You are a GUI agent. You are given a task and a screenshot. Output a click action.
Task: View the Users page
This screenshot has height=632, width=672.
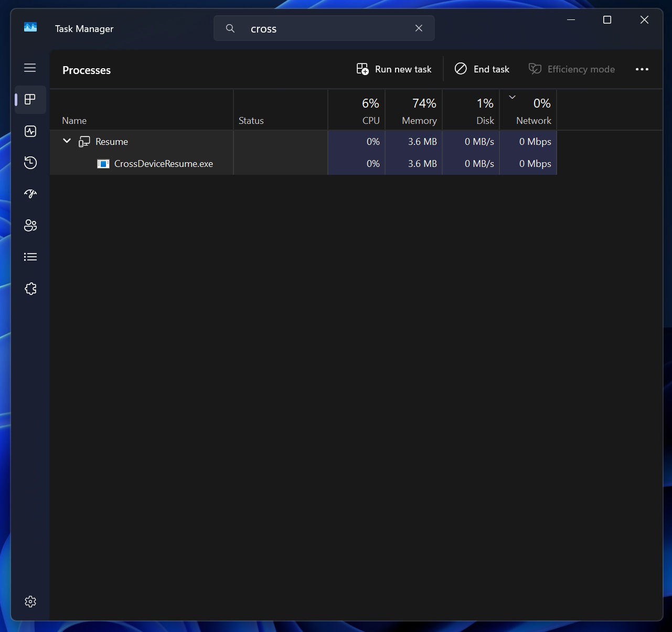(30, 225)
